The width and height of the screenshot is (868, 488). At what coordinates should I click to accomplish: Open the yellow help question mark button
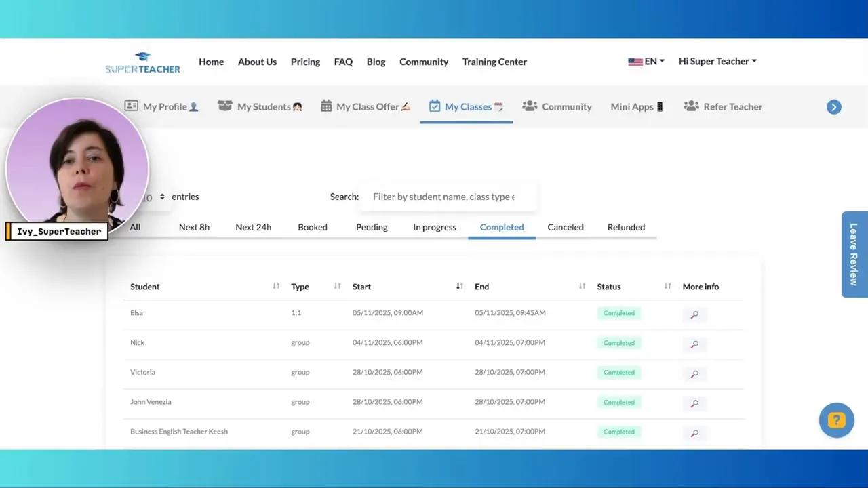pyautogui.click(x=836, y=420)
